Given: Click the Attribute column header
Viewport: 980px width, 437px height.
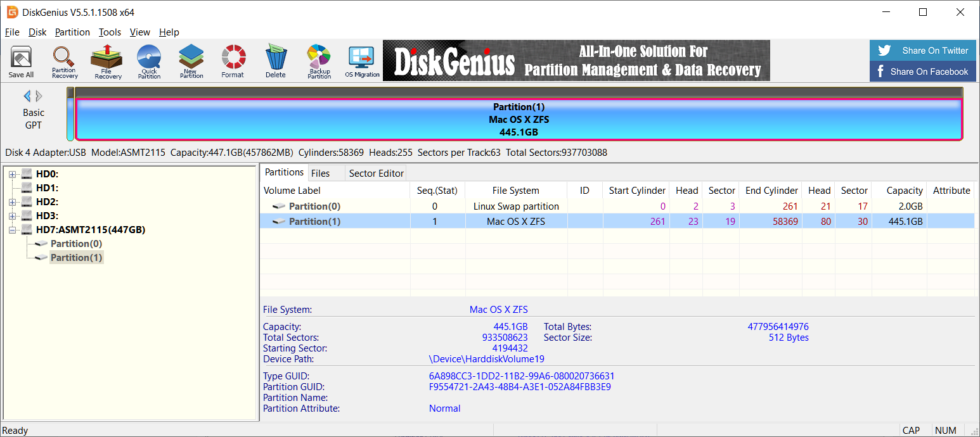Looking at the screenshot, I should [x=951, y=190].
